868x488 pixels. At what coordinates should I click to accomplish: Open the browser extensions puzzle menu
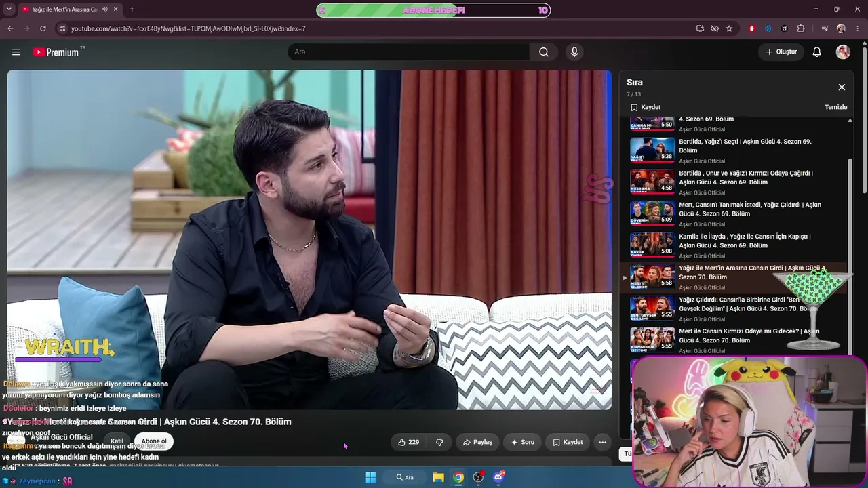pyautogui.click(x=801, y=28)
